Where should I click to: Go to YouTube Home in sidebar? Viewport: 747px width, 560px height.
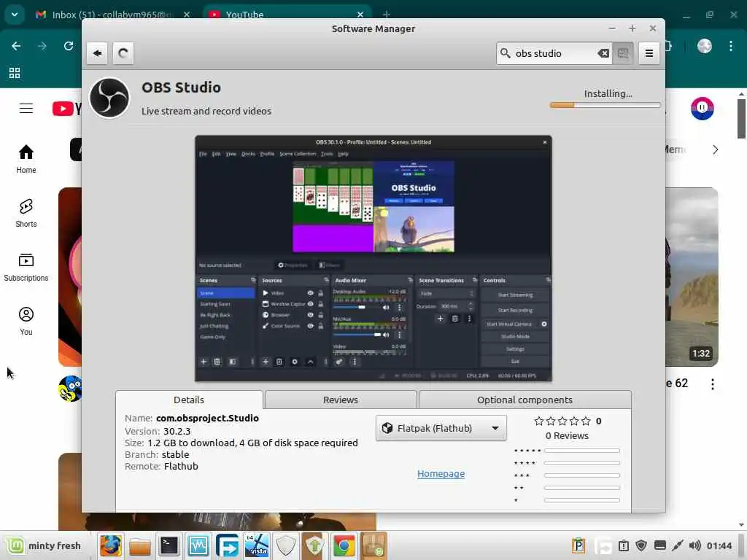point(26,159)
